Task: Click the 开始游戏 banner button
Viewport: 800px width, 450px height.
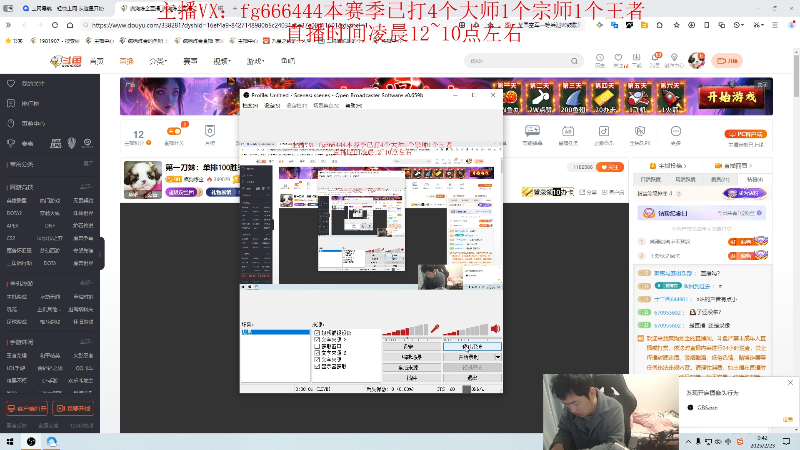Action: click(731, 97)
